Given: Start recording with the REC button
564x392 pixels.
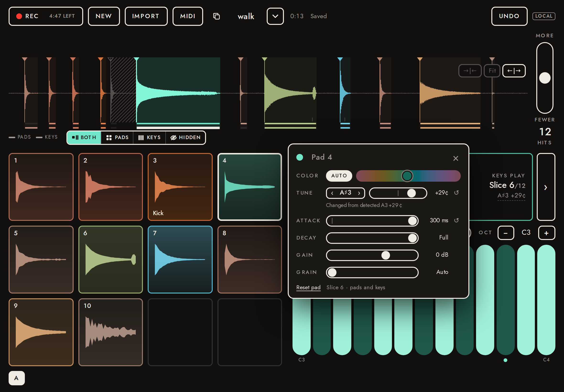Looking at the screenshot, I should coord(46,16).
